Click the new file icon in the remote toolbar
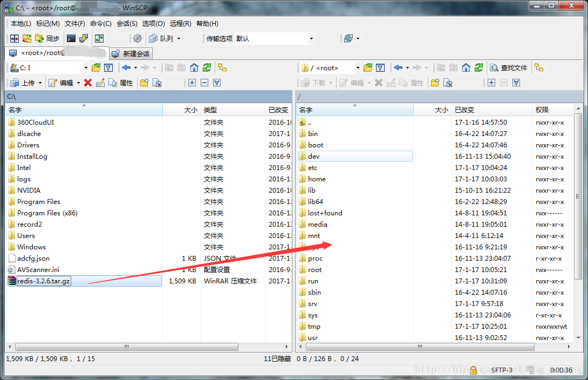588x380 pixels. pos(448,83)
